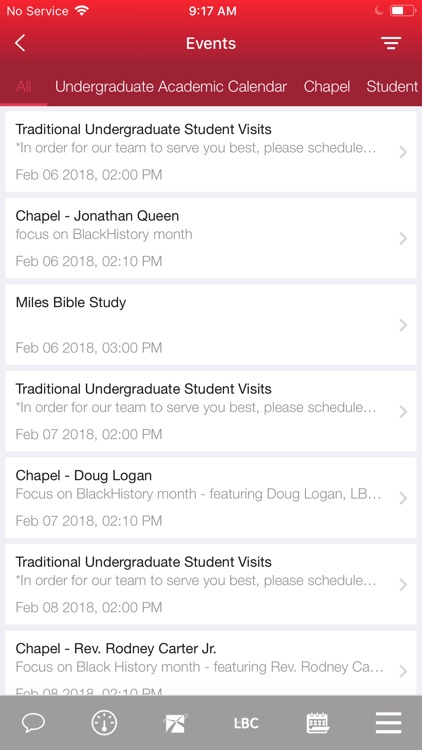Open the calendar icon in bottom bar
The width and height of the screenshot is (422, 750).
pyautogui.click(x=318, y=722)
